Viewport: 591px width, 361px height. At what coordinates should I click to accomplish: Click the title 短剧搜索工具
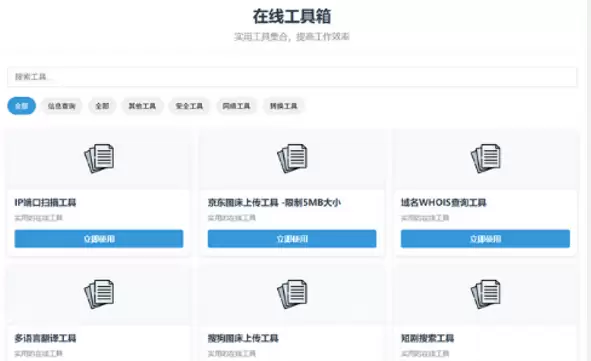[427, 338]
